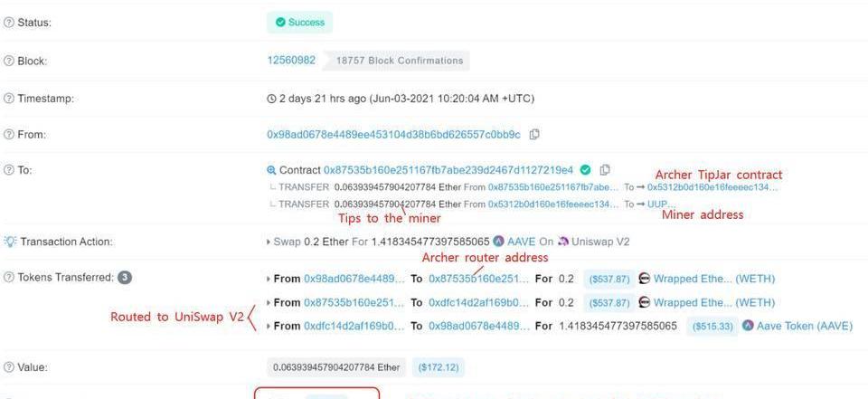
Task: Click the help icon next to Status
Action: pyautogui.click(x=8, y=23)
